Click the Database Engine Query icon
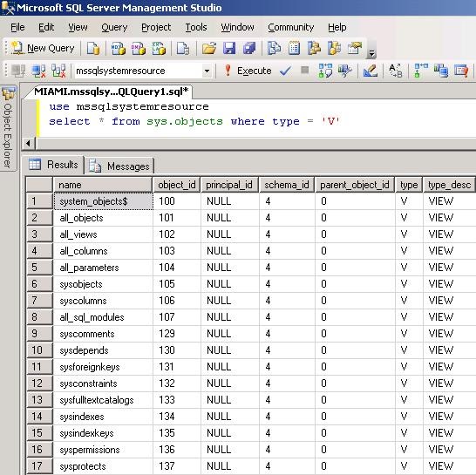 click(x=93, y=48)
